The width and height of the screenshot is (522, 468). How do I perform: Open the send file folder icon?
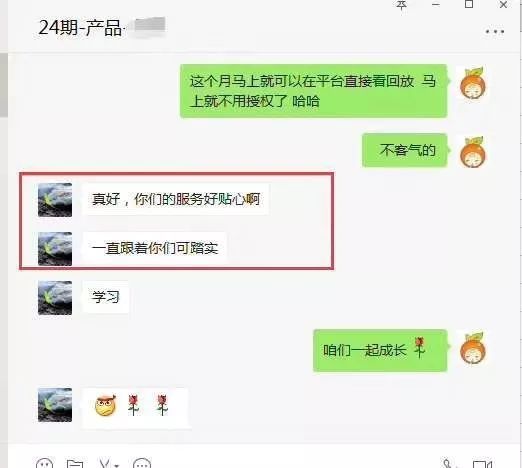(x=75, y=464)
